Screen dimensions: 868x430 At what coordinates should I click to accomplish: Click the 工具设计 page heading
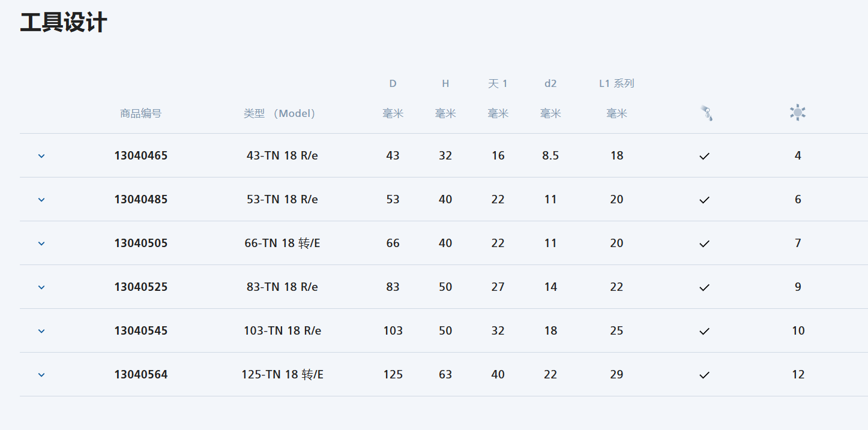pos(64,23)
